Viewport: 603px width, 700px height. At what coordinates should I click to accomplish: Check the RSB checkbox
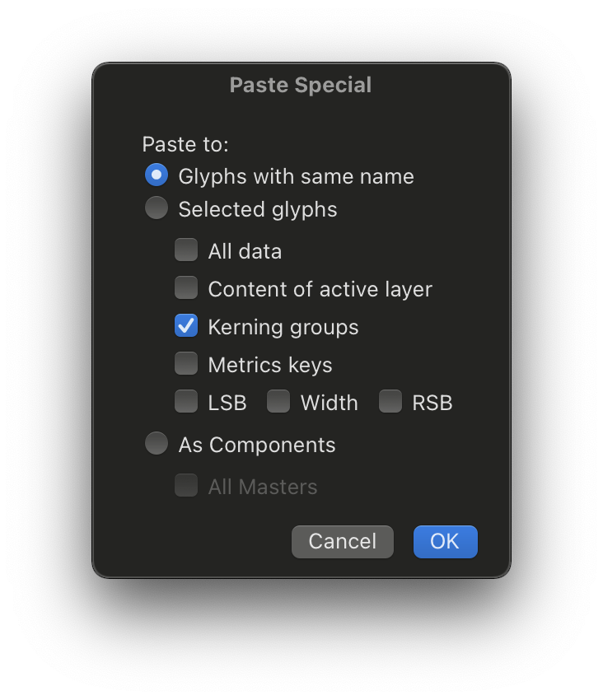(390, 402)
